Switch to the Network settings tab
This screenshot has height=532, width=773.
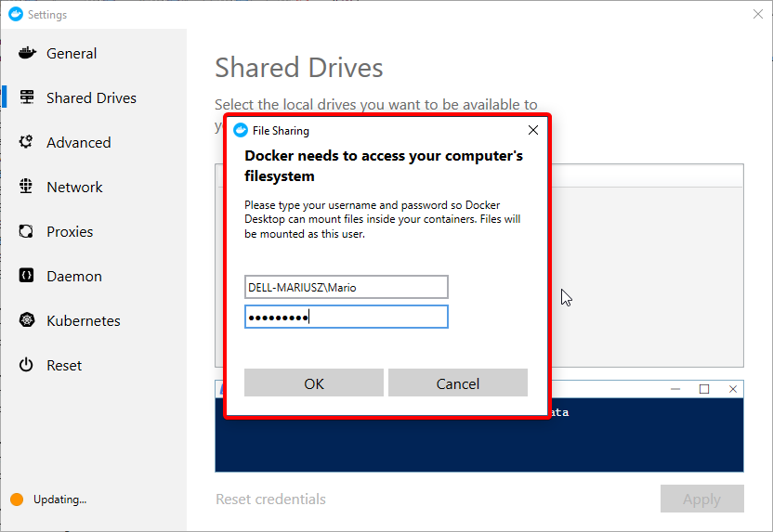tap(74, 188)
